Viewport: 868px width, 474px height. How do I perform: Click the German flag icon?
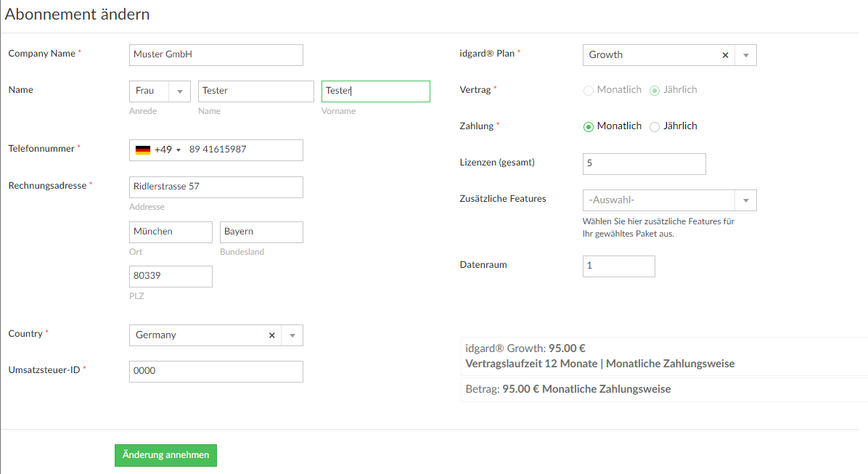point(143,150)
